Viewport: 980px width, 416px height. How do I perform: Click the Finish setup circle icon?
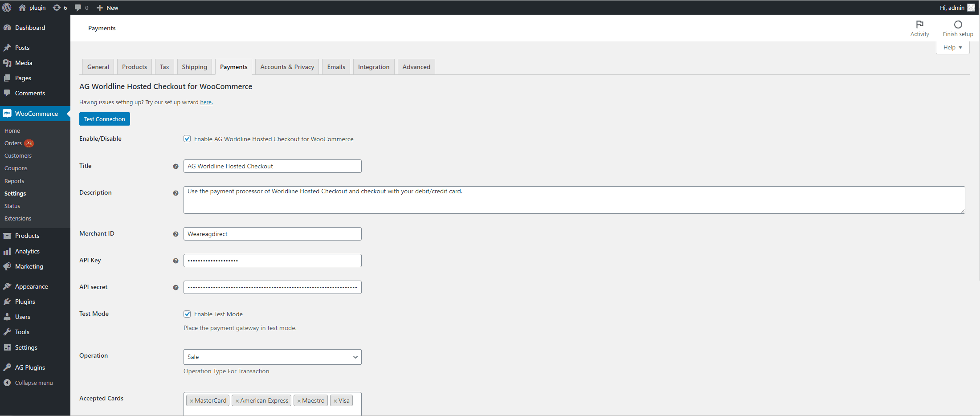click(x=958, y=24)
